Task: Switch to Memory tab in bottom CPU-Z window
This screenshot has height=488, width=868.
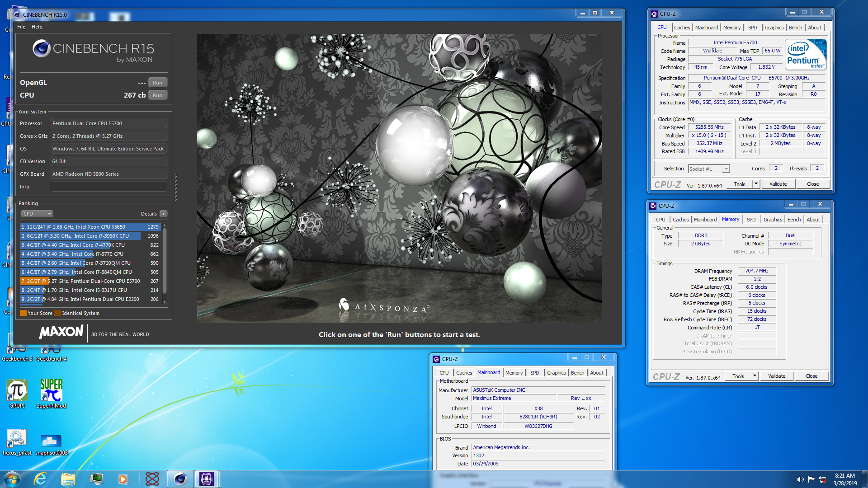Action: (x=514, y=373)
